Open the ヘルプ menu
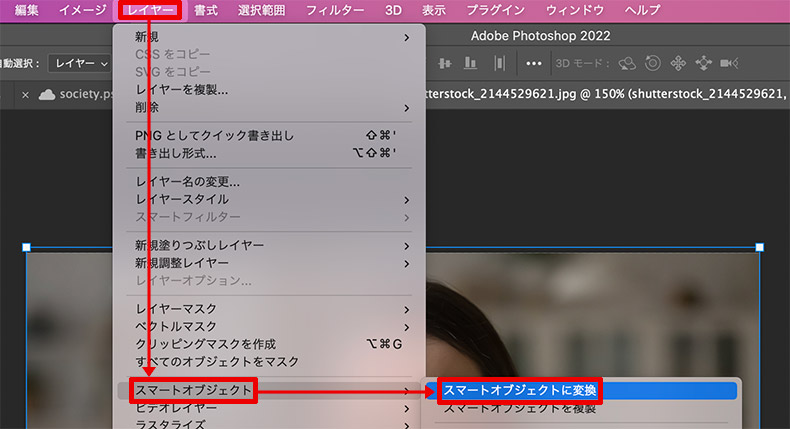Screen dimensions: 790x429 pyautogui.click(x=642, y=10)
